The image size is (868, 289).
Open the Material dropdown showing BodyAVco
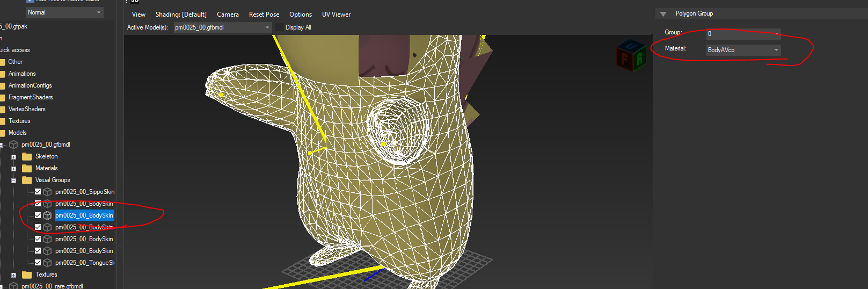click(743, 50)
